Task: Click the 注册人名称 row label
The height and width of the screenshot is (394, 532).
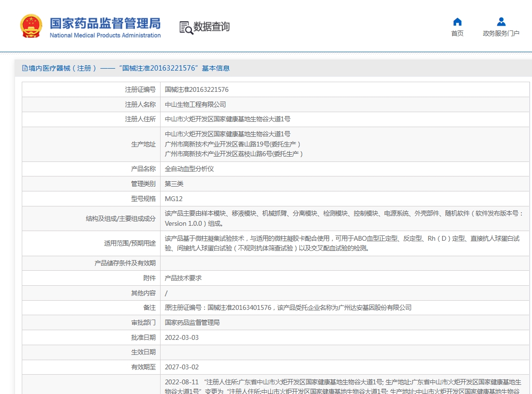Action: pyautogui.click(x=140, y=104)
